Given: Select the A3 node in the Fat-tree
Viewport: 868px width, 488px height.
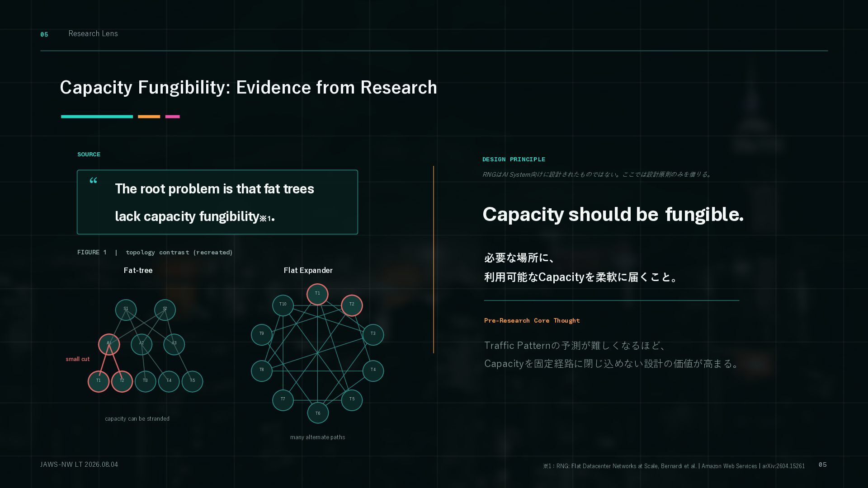Looking at the screenshot, I should coord(174,344).
